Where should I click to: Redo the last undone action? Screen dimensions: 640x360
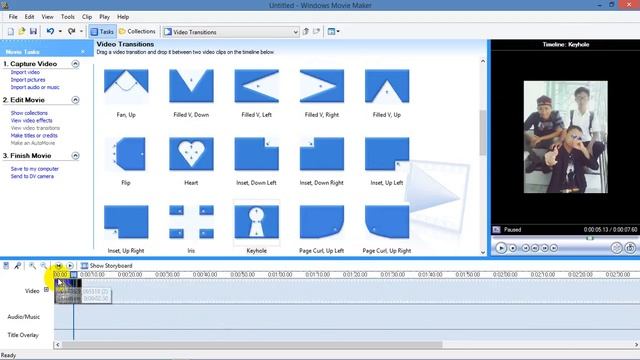coord(71,31)
